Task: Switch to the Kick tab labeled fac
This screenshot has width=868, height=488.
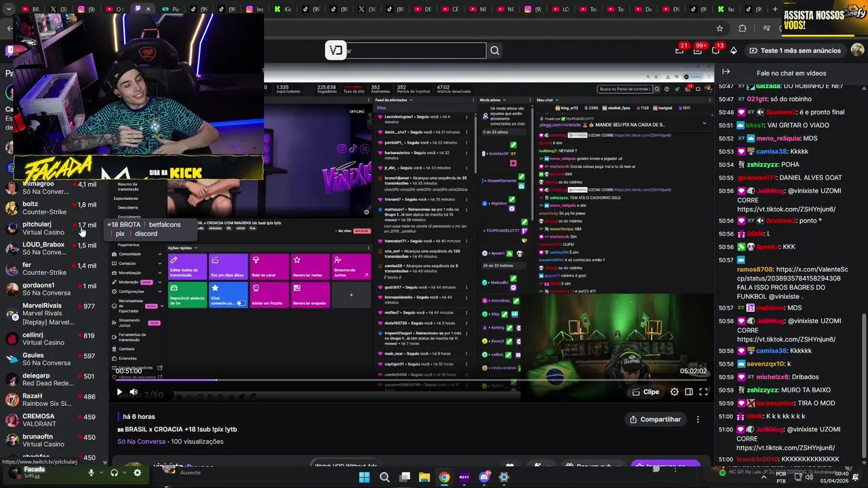Action: [726, 9]
